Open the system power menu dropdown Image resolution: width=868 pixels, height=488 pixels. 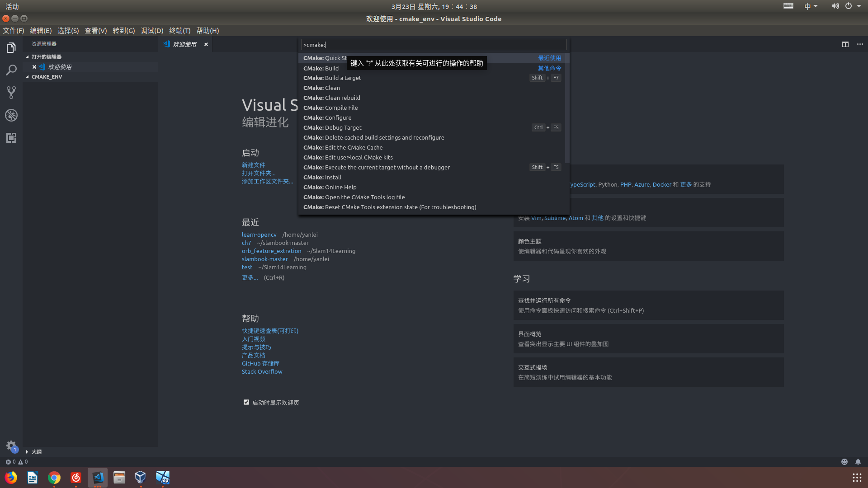pos(853,6)
